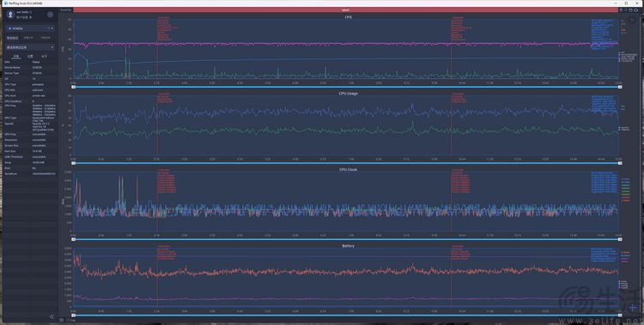Click the red label1 bar
Image resolution: width=644 pixels, height=325 pixels.
(x=346, y=9)
